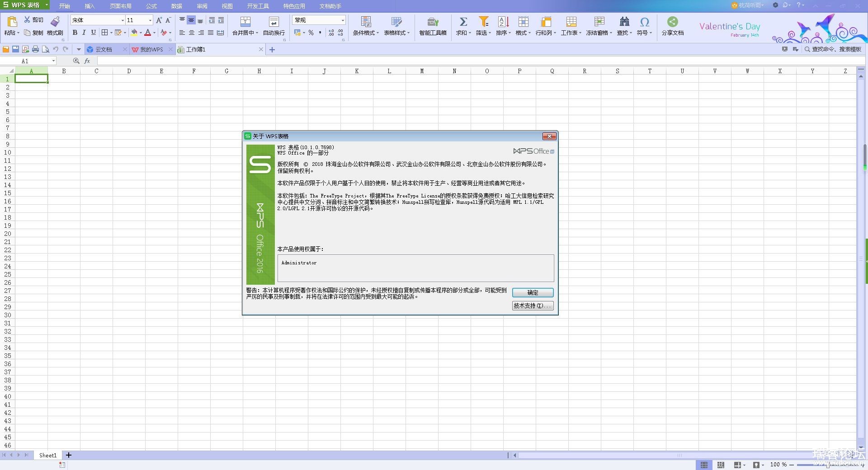Click the fill color bucket swatch
Image resolution: width=868 pixels, height=470 pixels.
pyautogui.click(x=134, y=33)
